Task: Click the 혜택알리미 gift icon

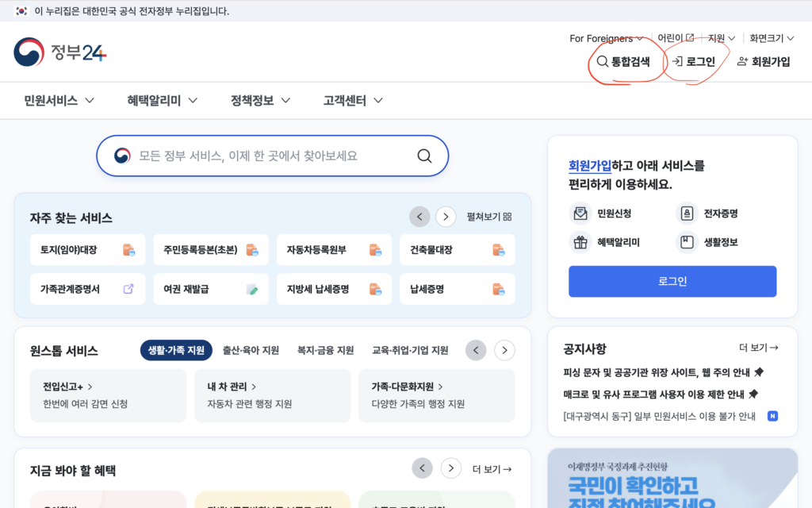Action: tap(580, 242)
